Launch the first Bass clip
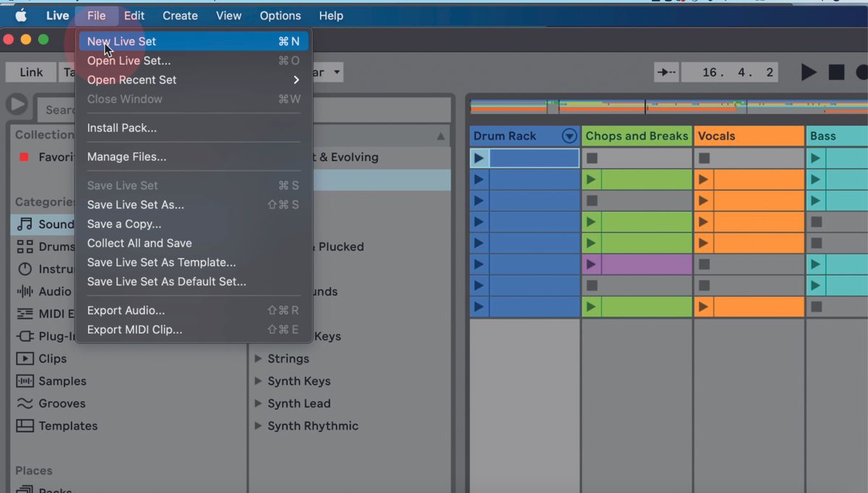This screenshot has width=868, height=493. 816,158
